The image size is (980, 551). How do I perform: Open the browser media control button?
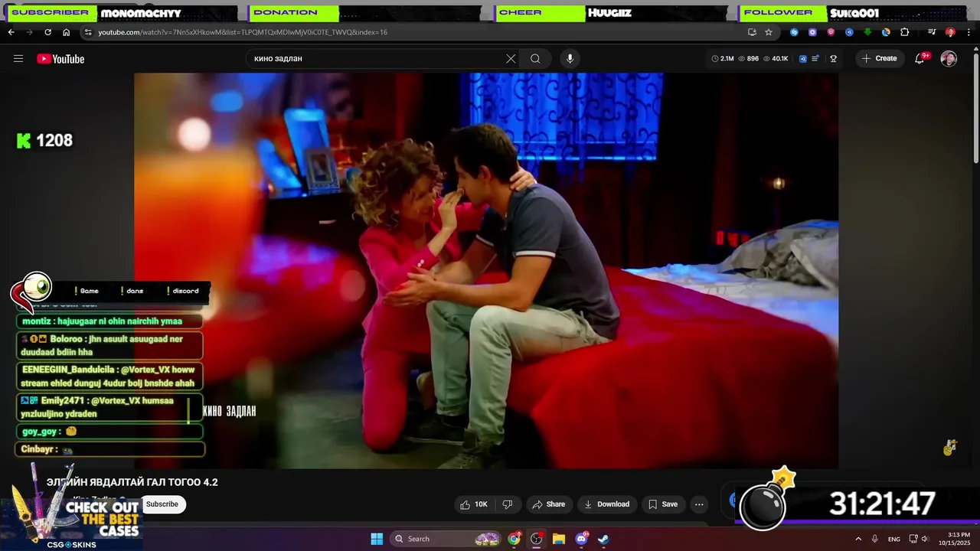[932, 32]
